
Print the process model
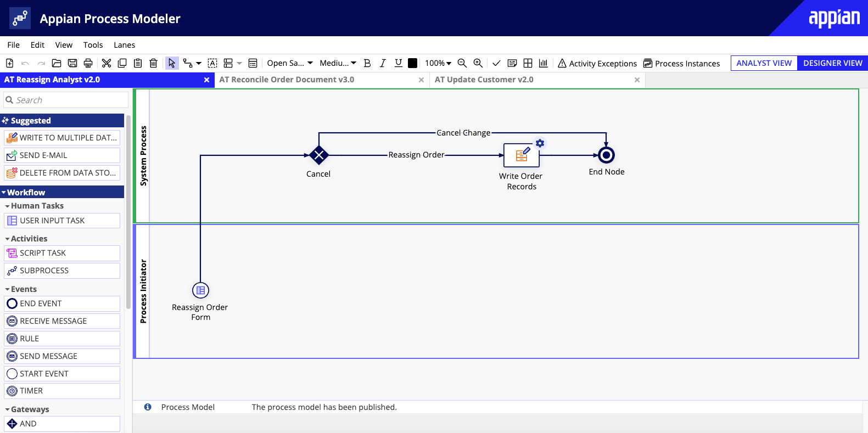[88, 63]
